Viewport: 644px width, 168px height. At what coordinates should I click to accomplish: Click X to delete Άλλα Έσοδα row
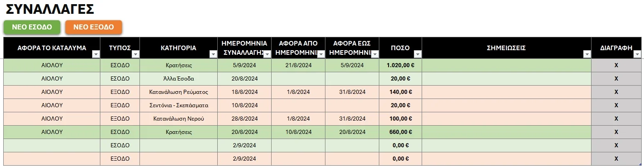(x=616, y=79)
